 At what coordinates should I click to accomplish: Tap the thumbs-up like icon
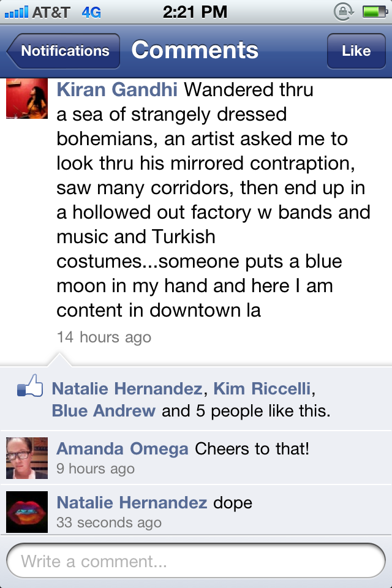coord(30,387)
